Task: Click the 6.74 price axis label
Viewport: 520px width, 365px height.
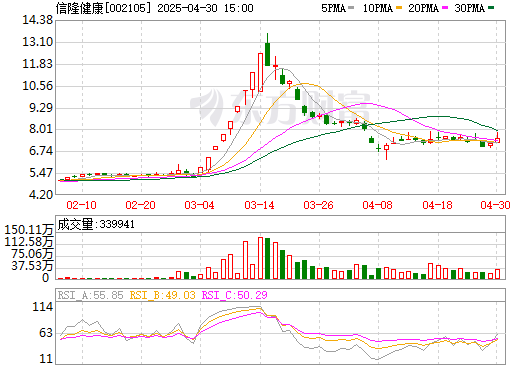Action: point(41,151)
